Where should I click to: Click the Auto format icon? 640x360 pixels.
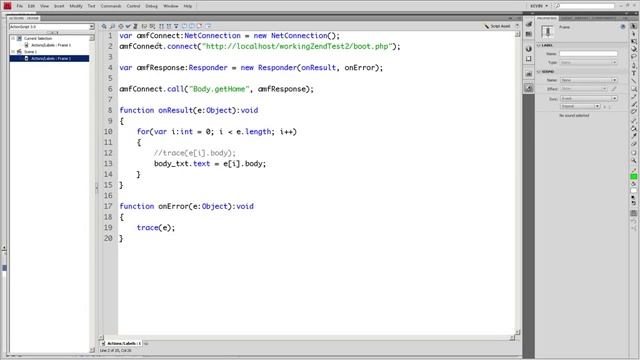tap(136, 26)
